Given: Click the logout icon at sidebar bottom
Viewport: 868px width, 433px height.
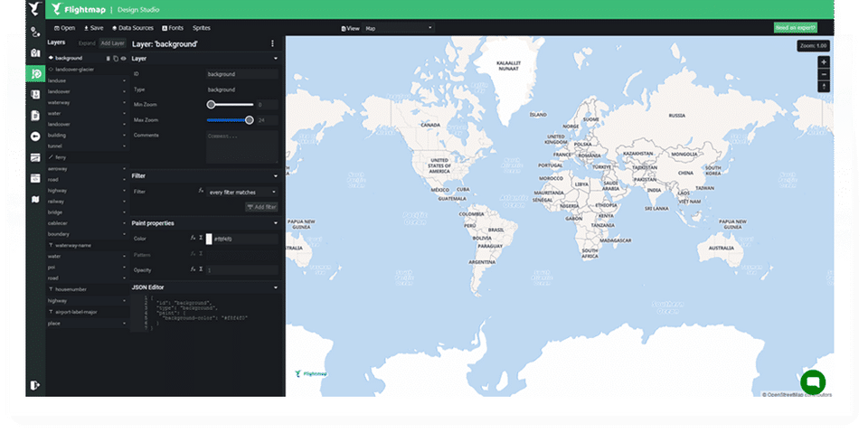Looking at the screenshot, I should (x=35, y=385).
